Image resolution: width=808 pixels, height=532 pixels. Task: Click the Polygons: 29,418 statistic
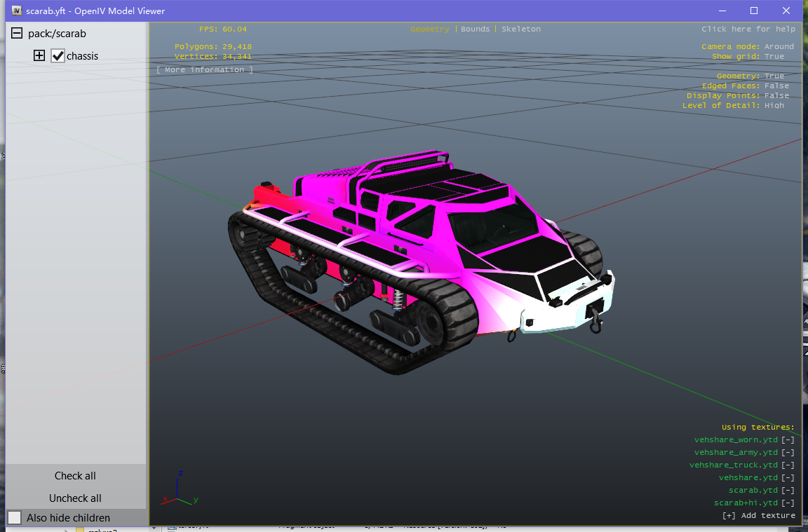(213, 46)
